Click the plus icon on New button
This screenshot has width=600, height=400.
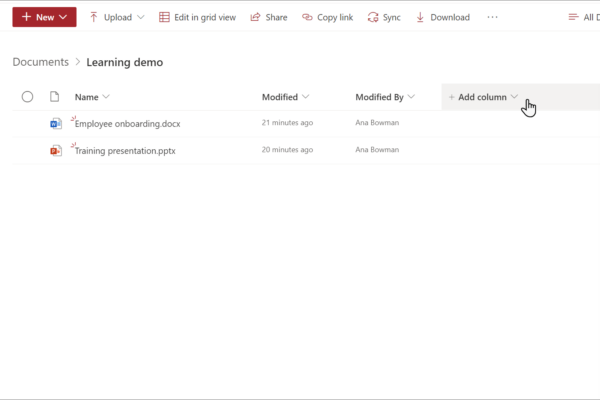coord(26,17)
